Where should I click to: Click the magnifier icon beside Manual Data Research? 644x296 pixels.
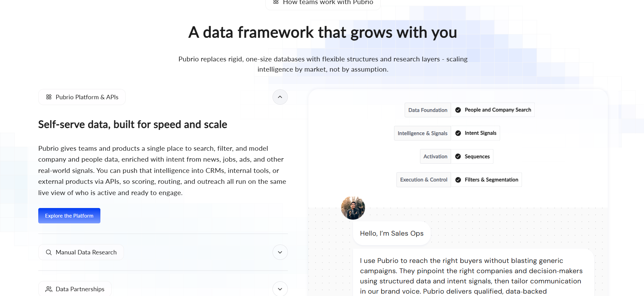click(49, 252)
